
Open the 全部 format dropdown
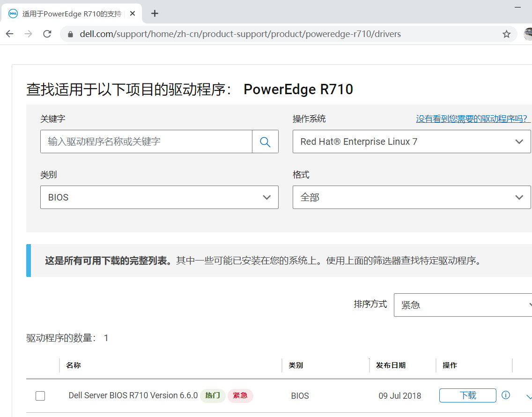click(x=411, y=197)
